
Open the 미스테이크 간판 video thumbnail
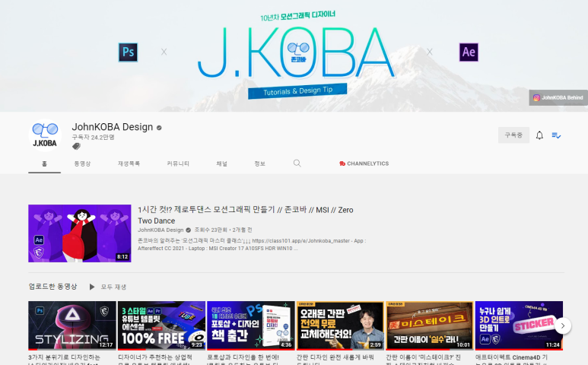[x=430, y=325]
